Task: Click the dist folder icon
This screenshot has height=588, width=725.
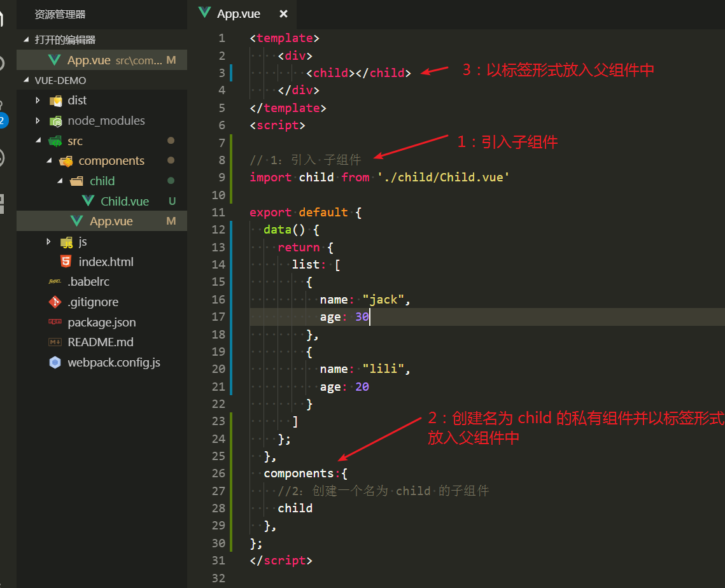Action: pos(56,101)
